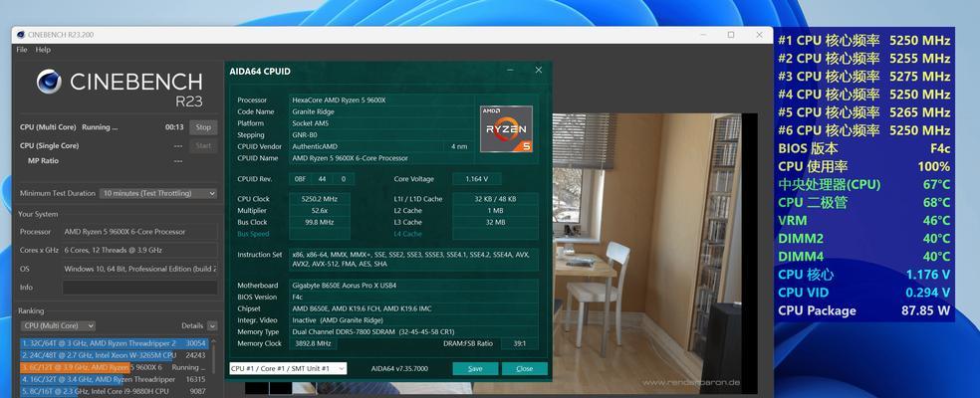Select the AMD Ryzen Threadripper 32C/64T ranking row
The width and height of the screenshot is (980, 398).
[114, 343]
